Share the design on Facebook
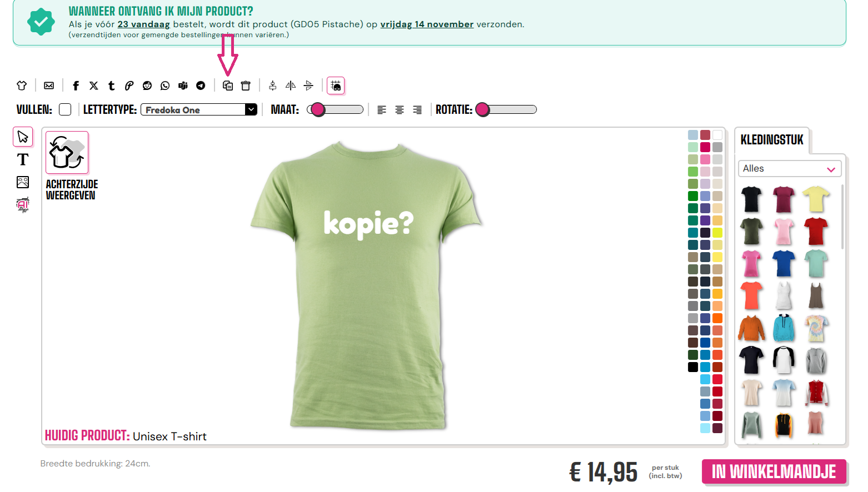This screenshot has height=492, width=868. point(76,86)
